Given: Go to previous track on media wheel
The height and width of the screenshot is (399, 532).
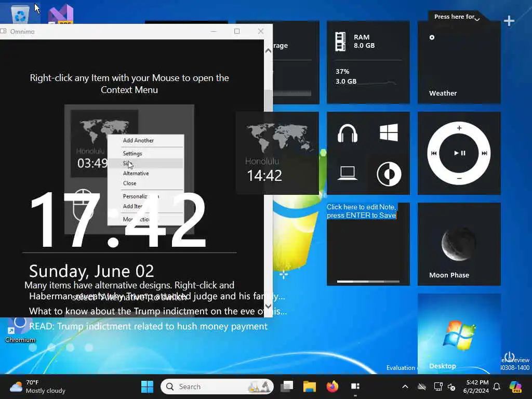Looking at the screenshot, I should pyautogui.click(x=434, y=153).
